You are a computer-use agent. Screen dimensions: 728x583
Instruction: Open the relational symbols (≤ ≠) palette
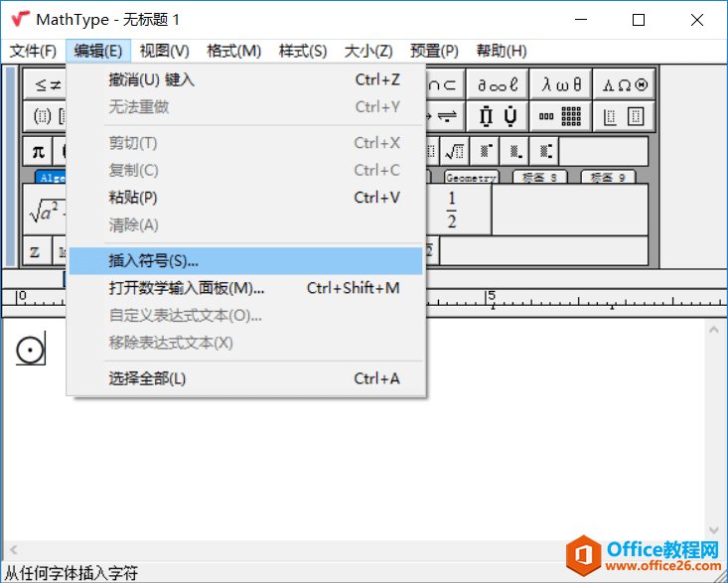(x=45, y=84)
